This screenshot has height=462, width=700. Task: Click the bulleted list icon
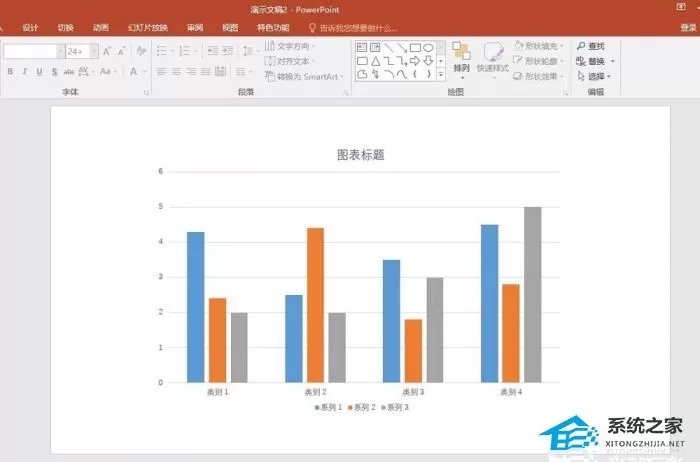click(x=162, y=51)
